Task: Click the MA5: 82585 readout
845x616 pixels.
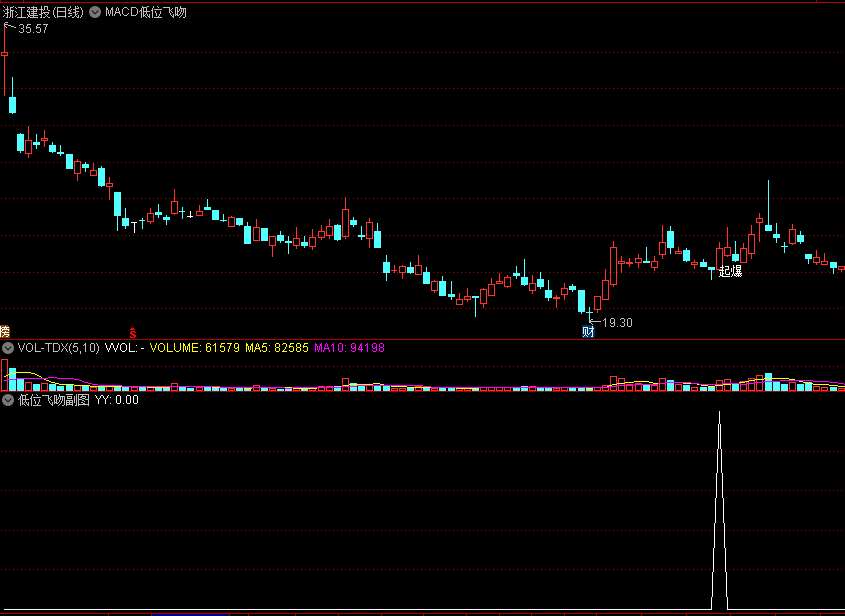Action: [x=277, y=348]
